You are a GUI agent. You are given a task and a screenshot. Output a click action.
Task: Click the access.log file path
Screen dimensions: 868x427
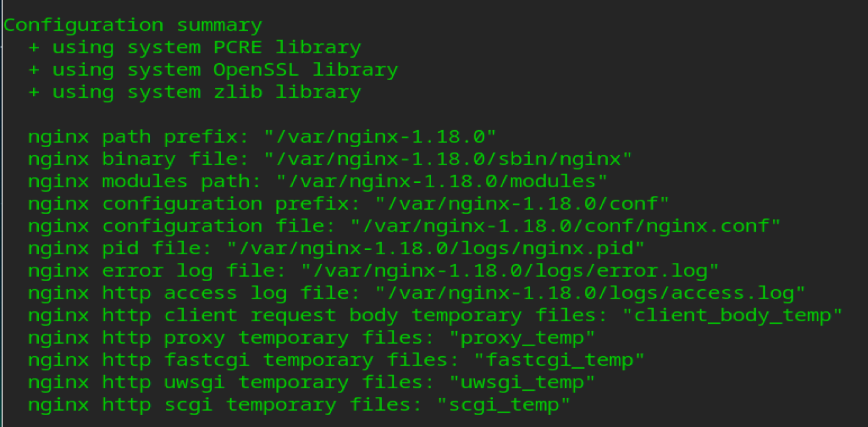pyautogui.click(x=590, y=293)
